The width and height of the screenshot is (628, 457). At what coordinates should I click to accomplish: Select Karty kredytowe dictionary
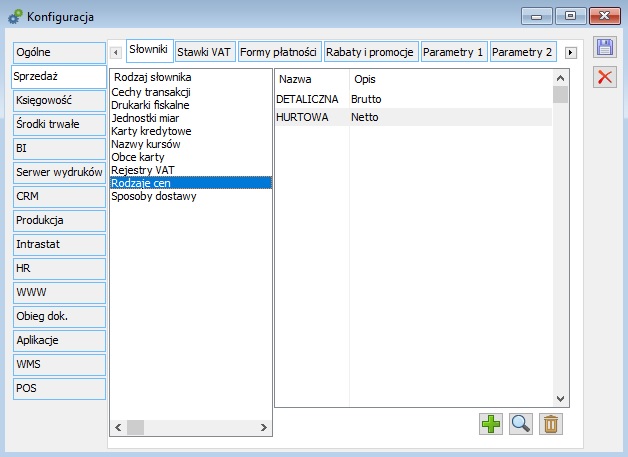(x=191, y=131)
